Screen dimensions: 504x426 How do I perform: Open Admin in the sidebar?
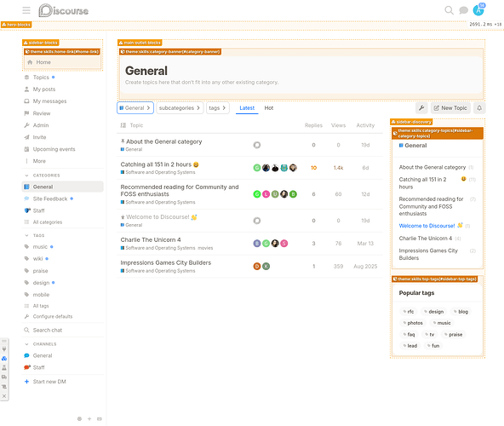click(x=63, y=125)
